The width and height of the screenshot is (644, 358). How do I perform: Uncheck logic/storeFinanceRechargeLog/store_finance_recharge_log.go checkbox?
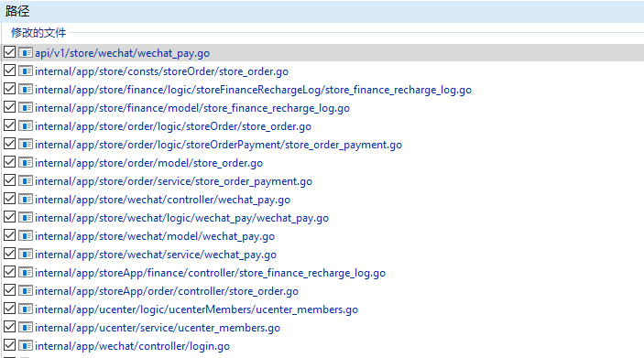tap(9, 89)
